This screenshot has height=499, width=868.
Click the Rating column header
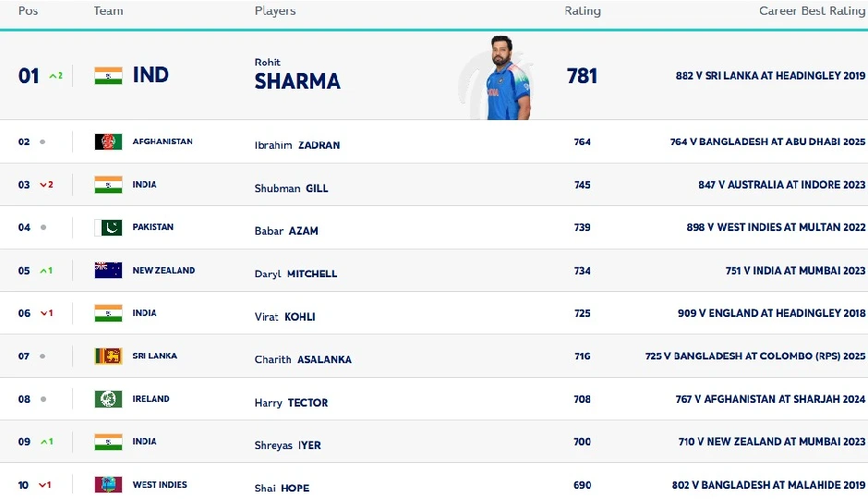[x=583, y=11]
